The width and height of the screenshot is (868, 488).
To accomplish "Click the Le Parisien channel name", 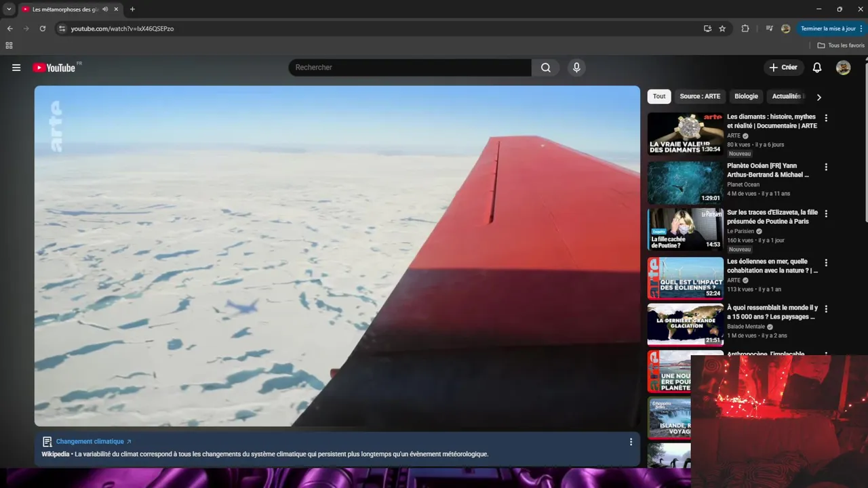I will [x=741, y=231].
